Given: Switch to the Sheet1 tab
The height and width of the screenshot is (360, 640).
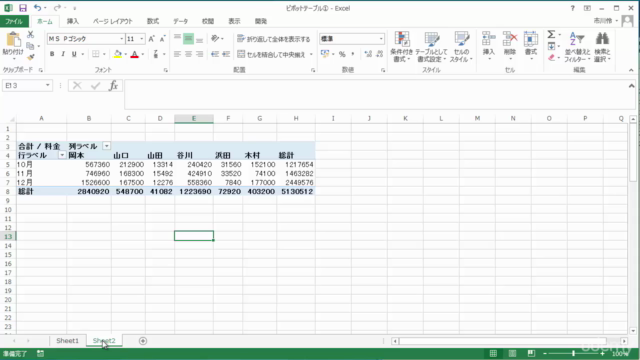Looking at the screenshot, I should pos(67,340).
